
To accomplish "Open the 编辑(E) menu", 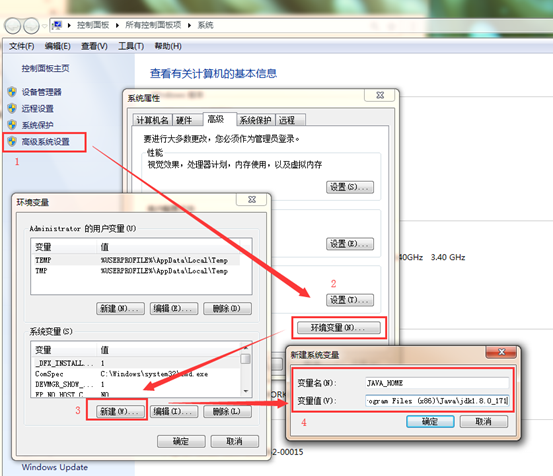I will [x=57, y=46].
